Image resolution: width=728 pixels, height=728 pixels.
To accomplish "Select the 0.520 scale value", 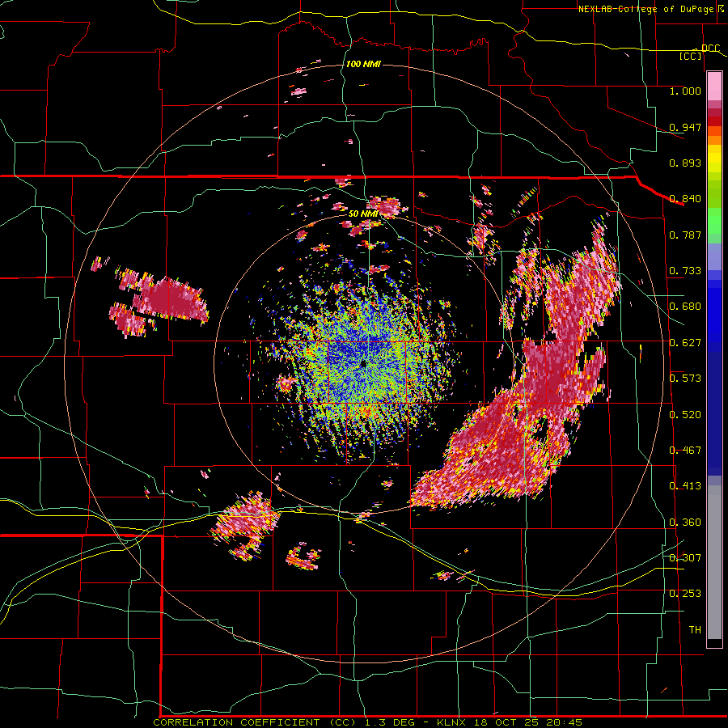I will [x=685, y=415].
